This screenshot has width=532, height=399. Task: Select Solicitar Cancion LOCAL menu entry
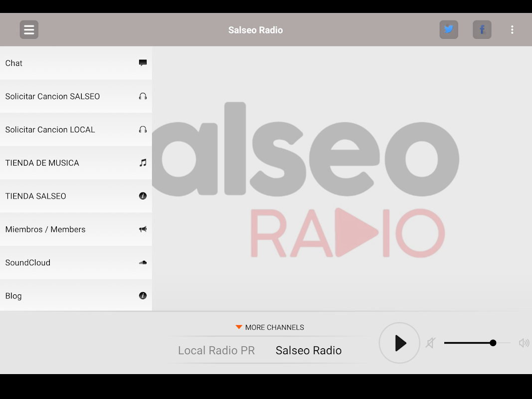[76, 130]
